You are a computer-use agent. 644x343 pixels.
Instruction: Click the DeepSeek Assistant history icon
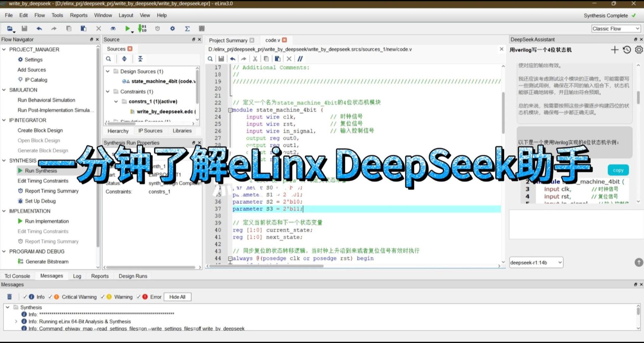click(627, 50)
